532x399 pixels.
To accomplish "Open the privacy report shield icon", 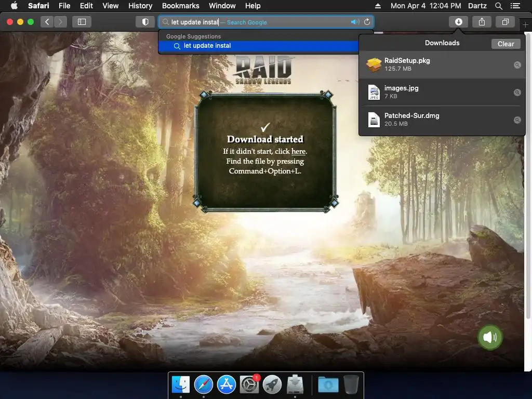I will [x=145, y=22].
